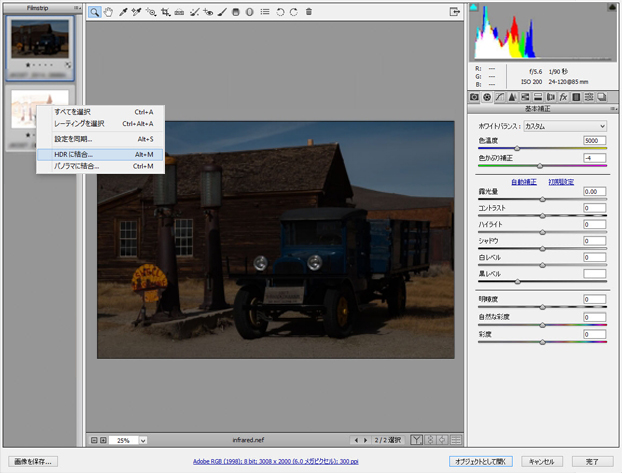Choose すべてを選択 from context menu
622x473 pixels.
pos(100,112)
